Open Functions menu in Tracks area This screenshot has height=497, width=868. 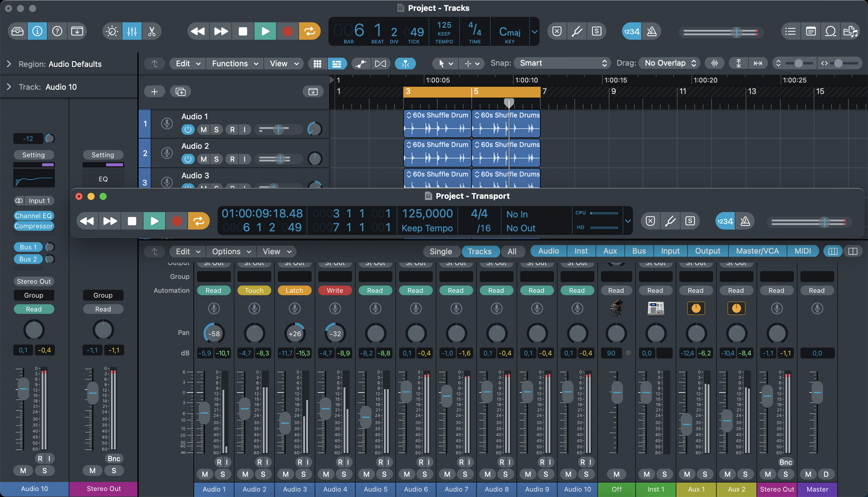[235, 64]
